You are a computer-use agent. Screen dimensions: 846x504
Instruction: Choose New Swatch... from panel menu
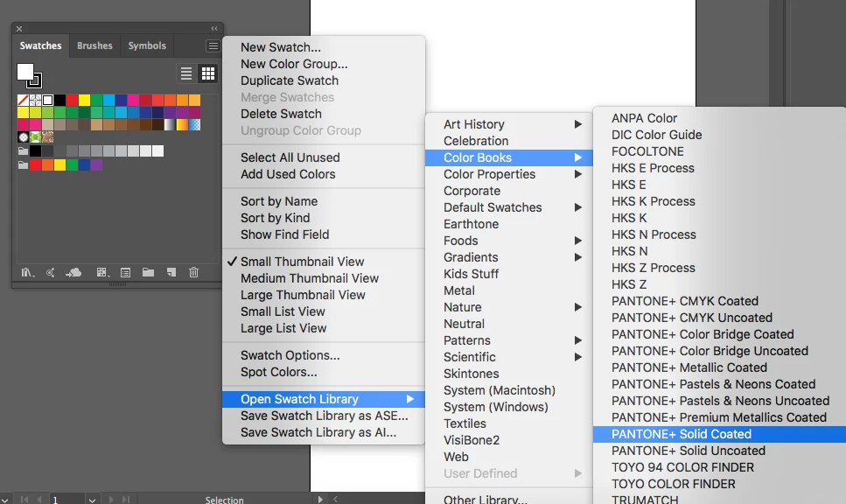tap(325, 47)
